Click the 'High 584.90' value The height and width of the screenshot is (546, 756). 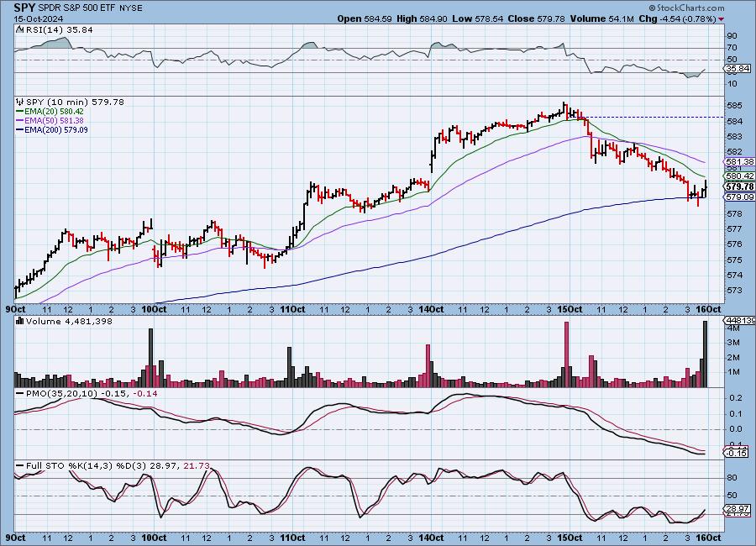422,18
